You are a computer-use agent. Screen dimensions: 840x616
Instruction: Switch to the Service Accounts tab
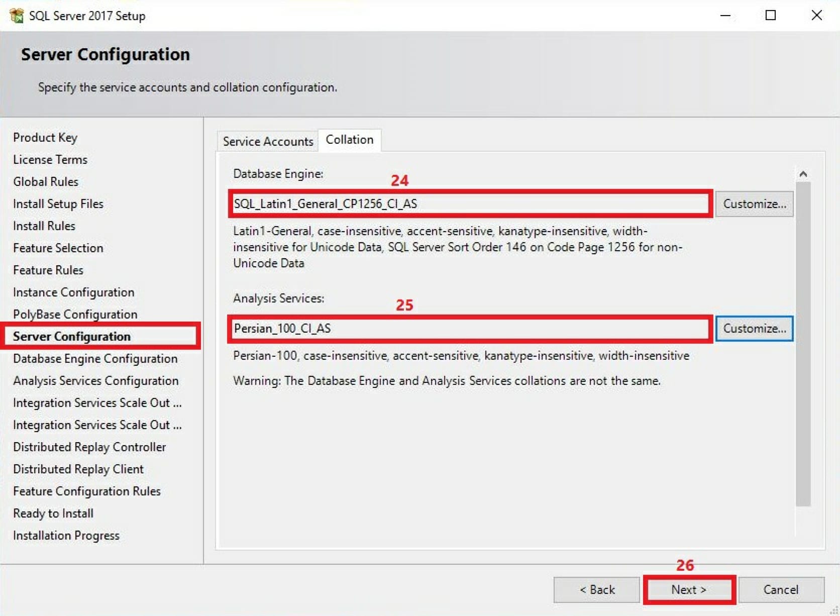(x=268, y=141)
